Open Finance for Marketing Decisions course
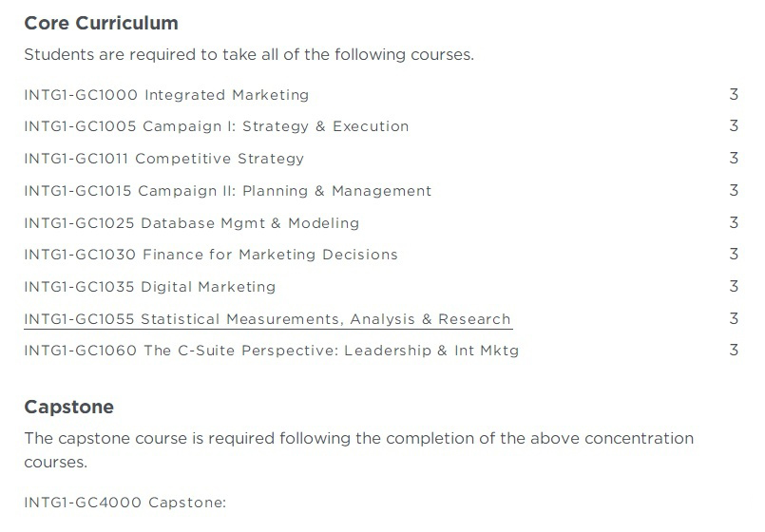Image resolution: width=765 pixels, height=532 pixels. [x=210, y=255]
